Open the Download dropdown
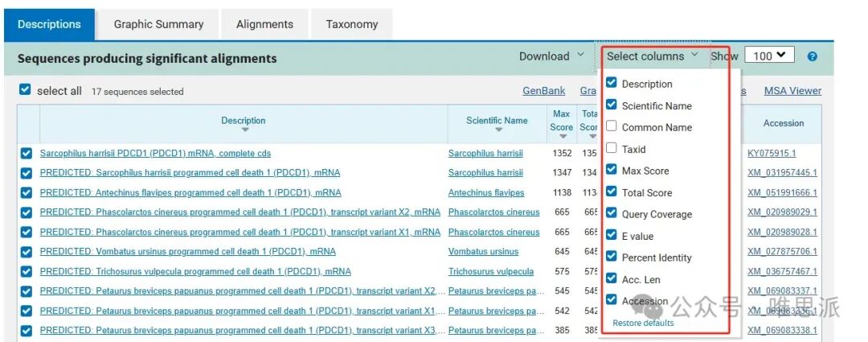The image size is (868, 342). coord(551,56)
